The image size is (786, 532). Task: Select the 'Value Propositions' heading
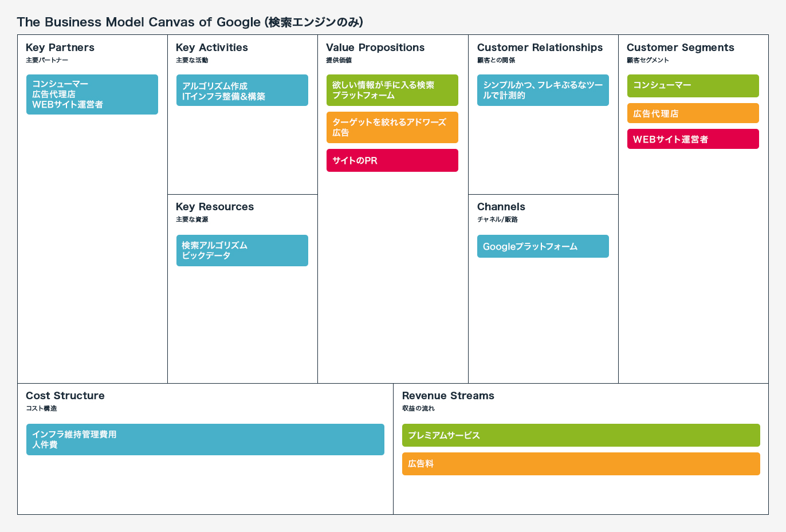375,48
